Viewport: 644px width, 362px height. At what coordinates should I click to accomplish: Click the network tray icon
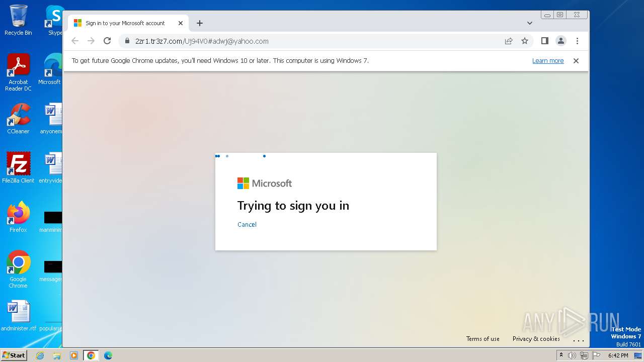pos(584,355)
